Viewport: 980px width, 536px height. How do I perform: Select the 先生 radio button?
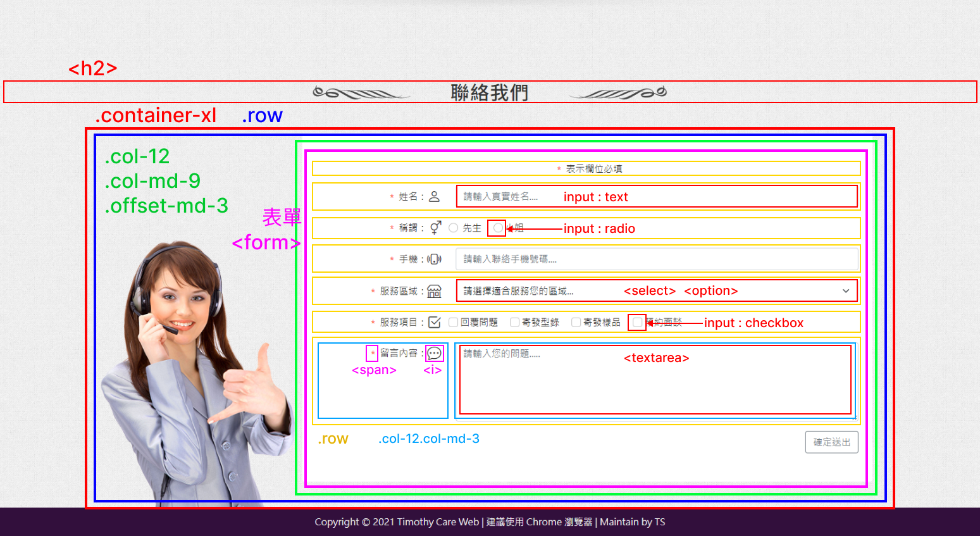(x=453, y=228)
